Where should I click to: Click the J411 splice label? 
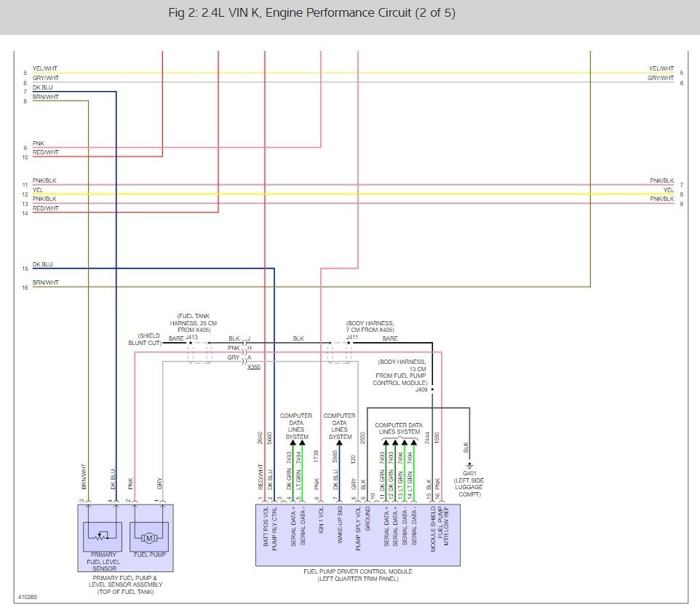352,337
